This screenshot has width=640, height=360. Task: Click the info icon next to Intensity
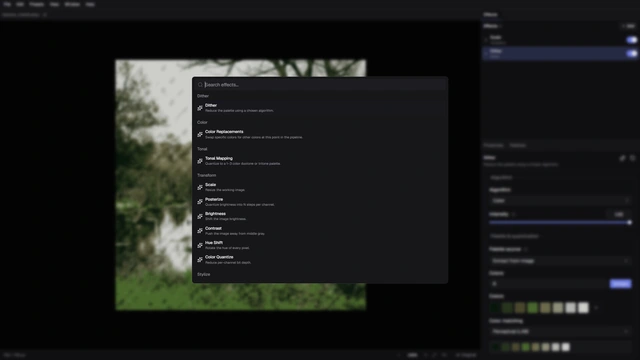click(x=513, y=214)
